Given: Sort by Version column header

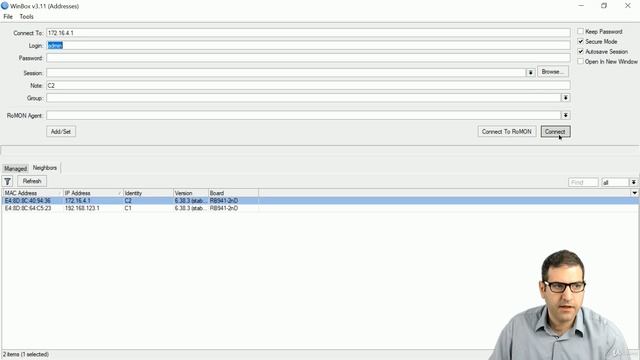Looking at the screenshot, I should 191,193.
